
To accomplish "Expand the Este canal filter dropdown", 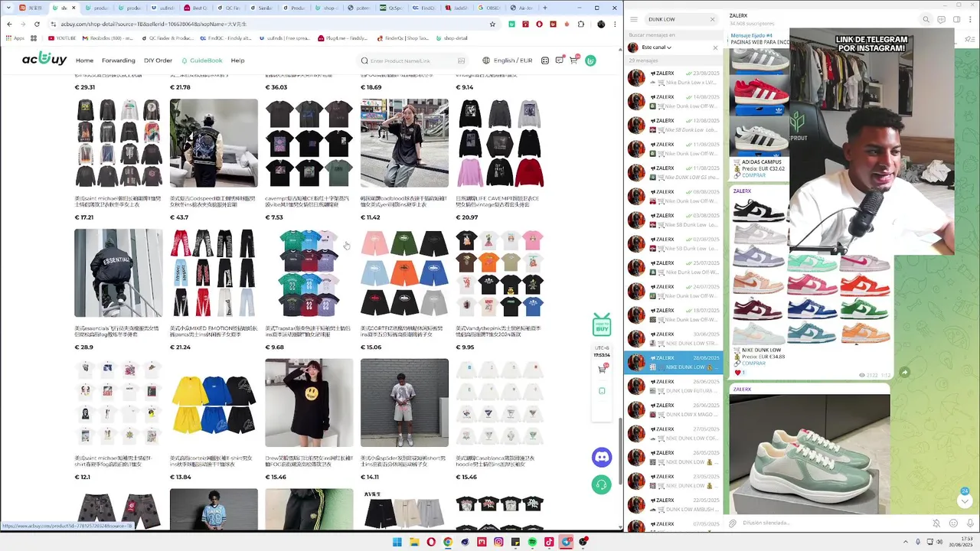I will (655, 47).
